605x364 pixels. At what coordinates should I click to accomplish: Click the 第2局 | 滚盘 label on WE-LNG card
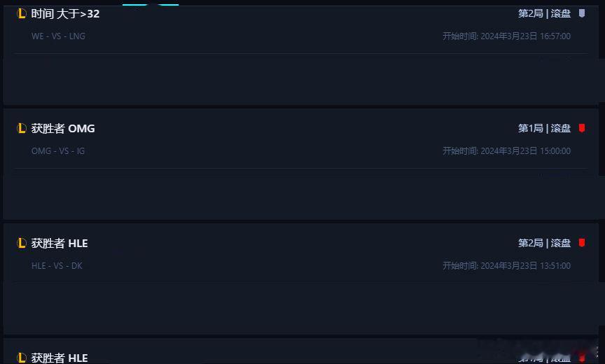tap(544, 13)
